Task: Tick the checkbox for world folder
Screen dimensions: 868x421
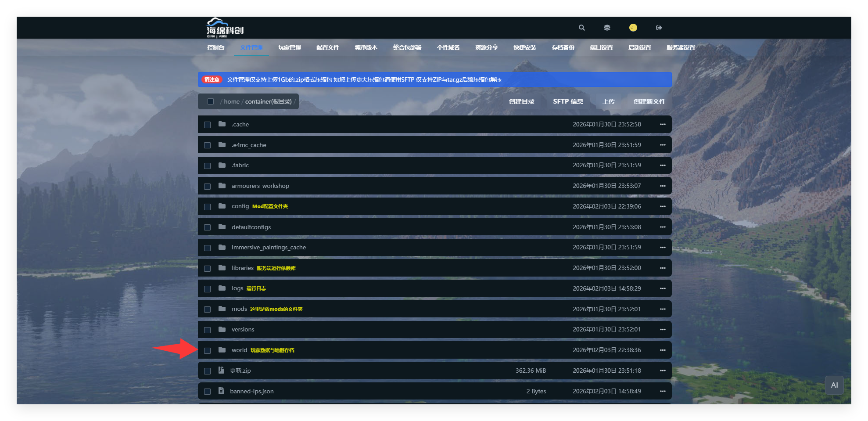Action: (208, 350)
